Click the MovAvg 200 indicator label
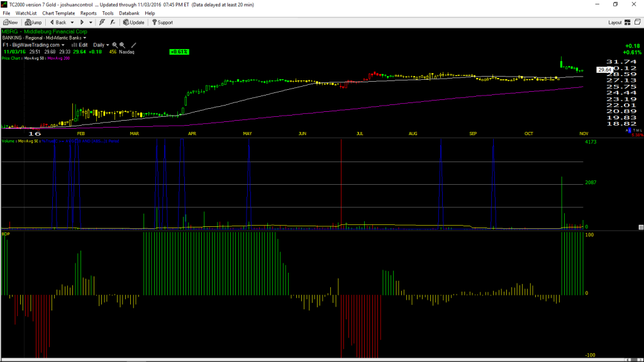 click(x=58, y=58)
